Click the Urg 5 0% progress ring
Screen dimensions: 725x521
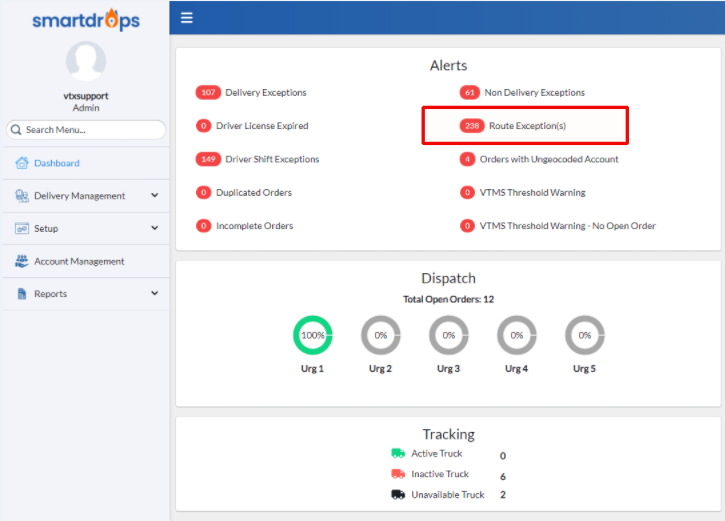584,335
